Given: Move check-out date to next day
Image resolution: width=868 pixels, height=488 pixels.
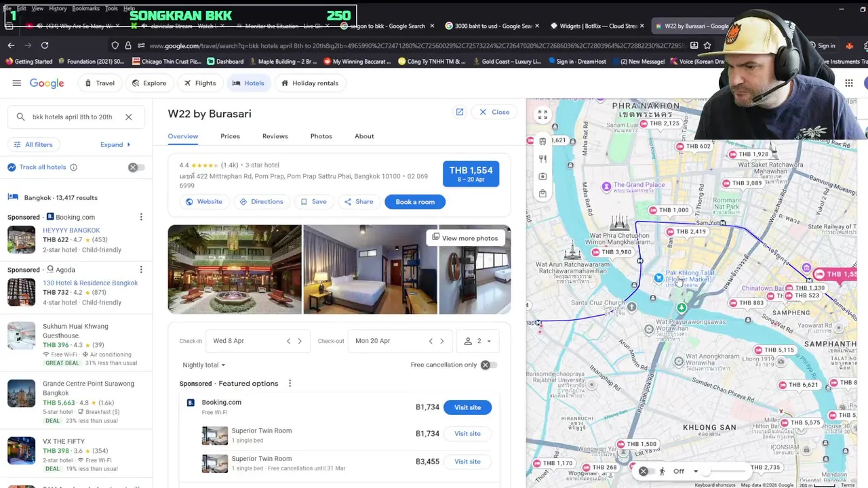Looking at the screenshot, I should (442, 341).
